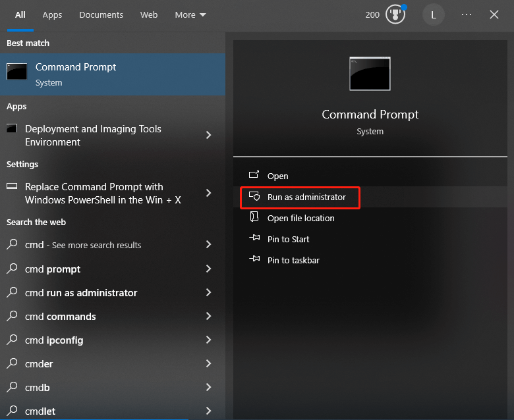Switch to the Documents tab
Screen dimensions: 514x420
coord(101,15)
